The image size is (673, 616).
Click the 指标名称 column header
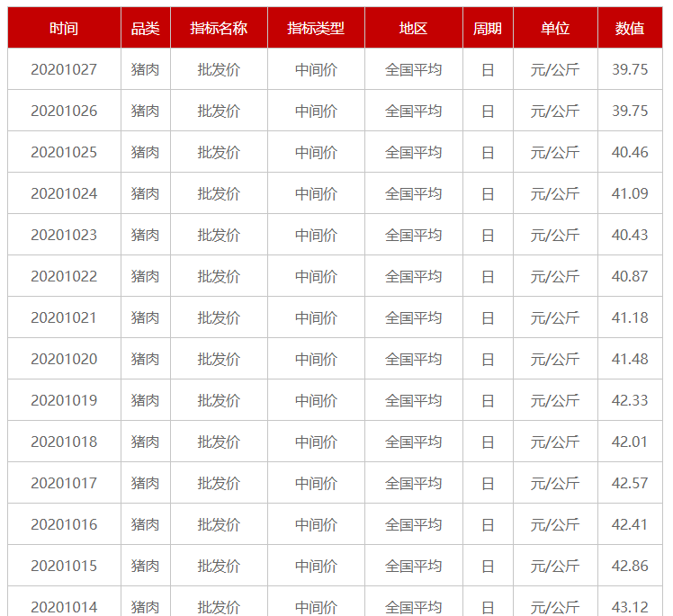[219, 28]
